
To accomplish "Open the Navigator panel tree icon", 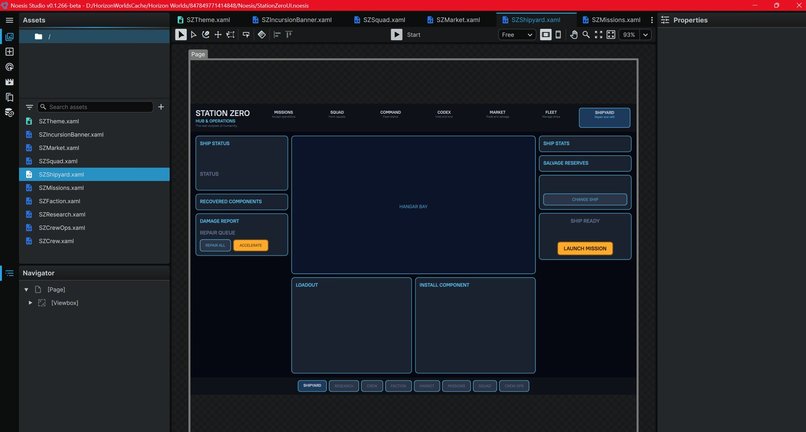I will pos(9,273).
